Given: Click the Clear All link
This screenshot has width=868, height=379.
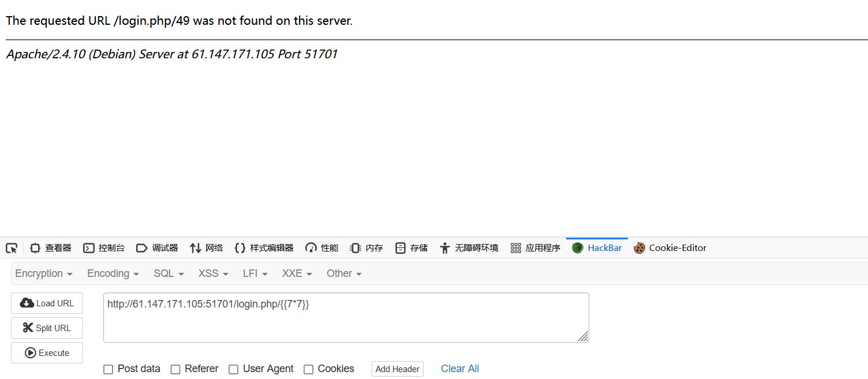Looking at the screenshot, I should tap(460, 369).
